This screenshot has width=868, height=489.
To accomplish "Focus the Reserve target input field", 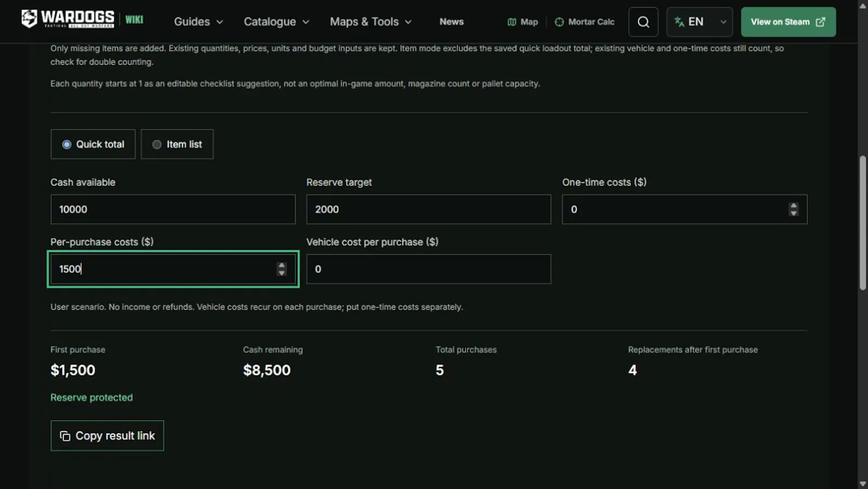I will [429, 209].
